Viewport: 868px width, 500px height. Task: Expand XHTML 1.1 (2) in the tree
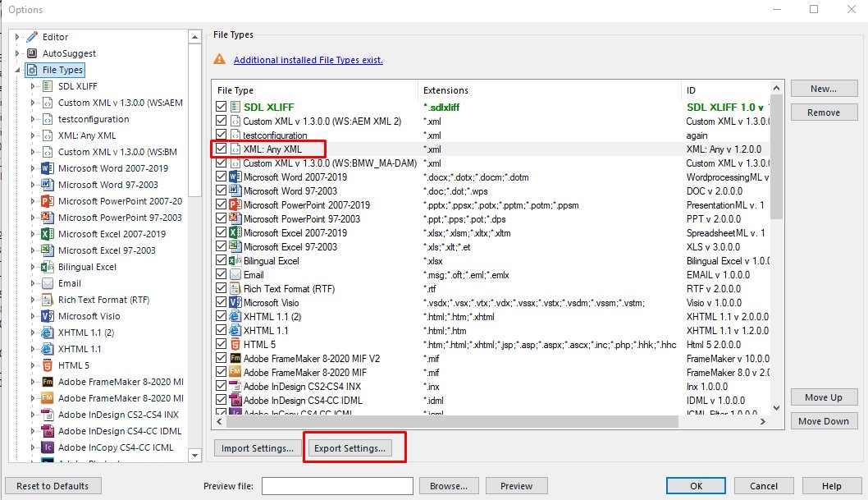33,333
